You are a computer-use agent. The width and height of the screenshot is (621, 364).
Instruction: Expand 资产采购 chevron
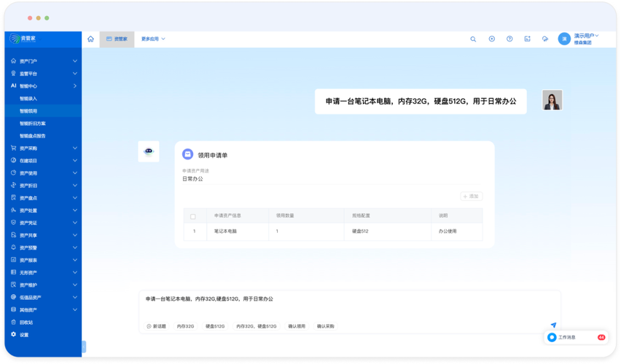(75, 148)
